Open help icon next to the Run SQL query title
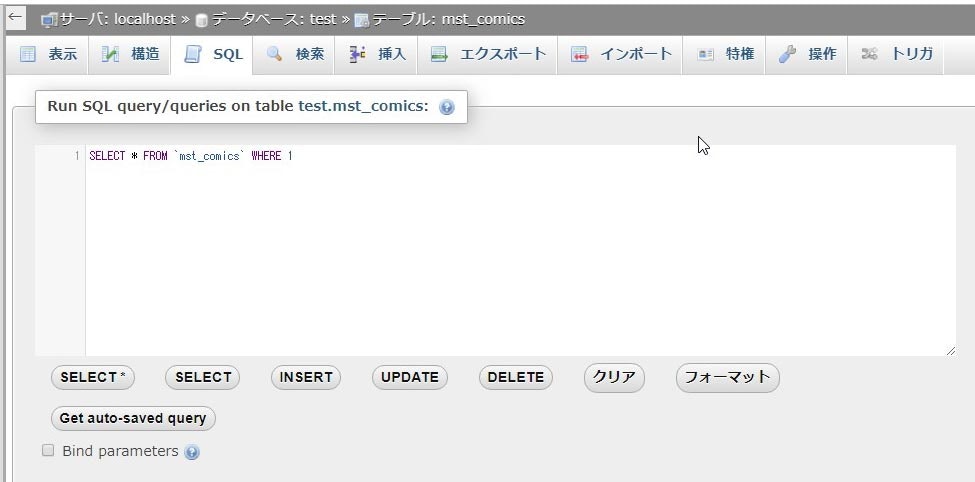The height and width of the screenshot is (482, 975). [446, 107]
